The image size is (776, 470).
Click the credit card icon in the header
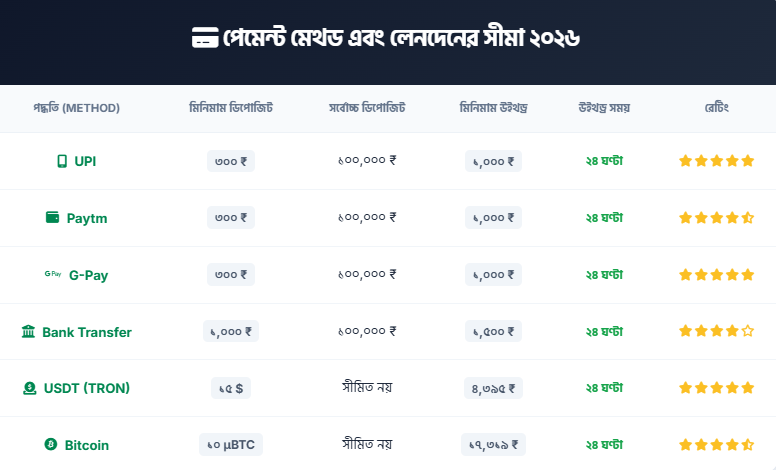tap(205, 39)
